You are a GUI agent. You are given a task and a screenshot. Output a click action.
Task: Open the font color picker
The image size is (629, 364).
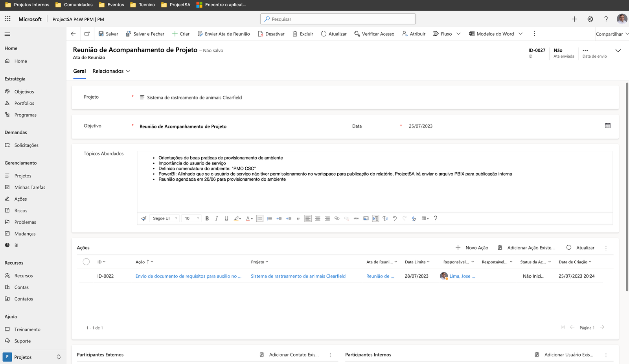(x=249, y=218)
